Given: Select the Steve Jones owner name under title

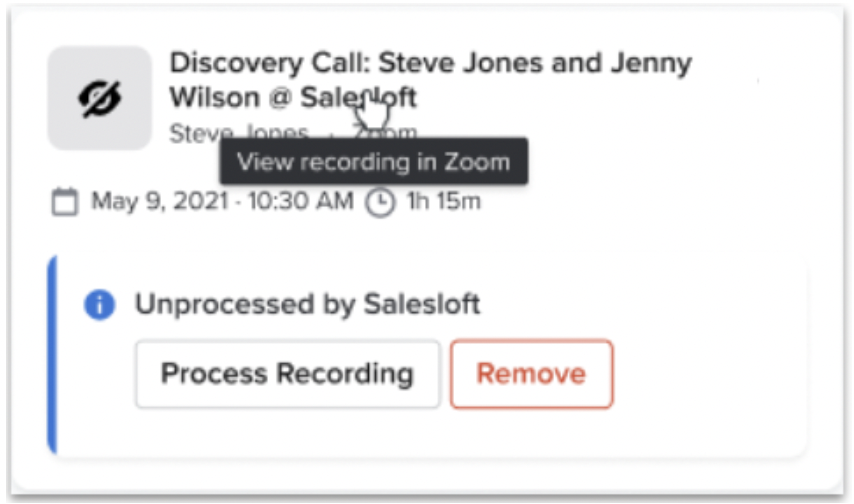Looking at the screenshot, I should (239, 133).
